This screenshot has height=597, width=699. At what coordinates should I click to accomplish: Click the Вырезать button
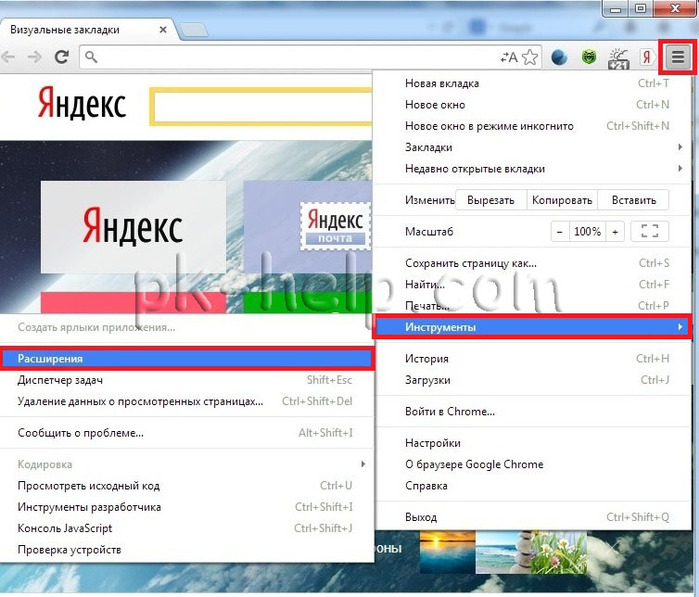pyautogui.click(x=491, y=200)
